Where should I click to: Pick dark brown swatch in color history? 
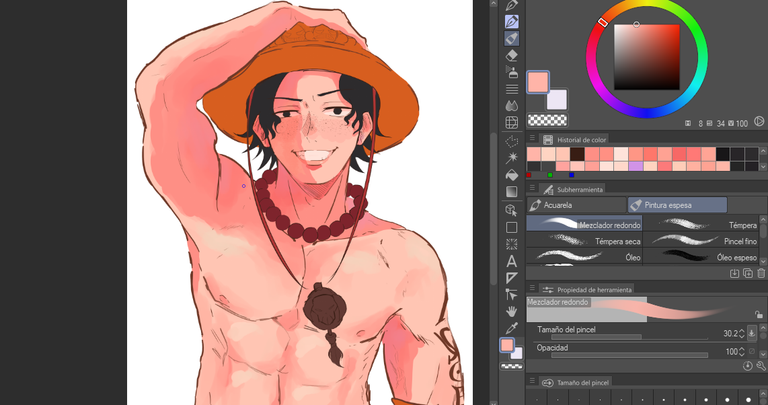[x=577, y=154]
